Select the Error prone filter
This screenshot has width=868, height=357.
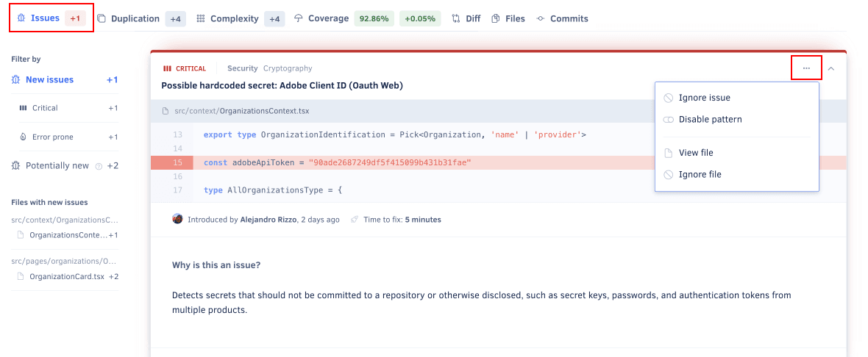(x=52, y=137)
